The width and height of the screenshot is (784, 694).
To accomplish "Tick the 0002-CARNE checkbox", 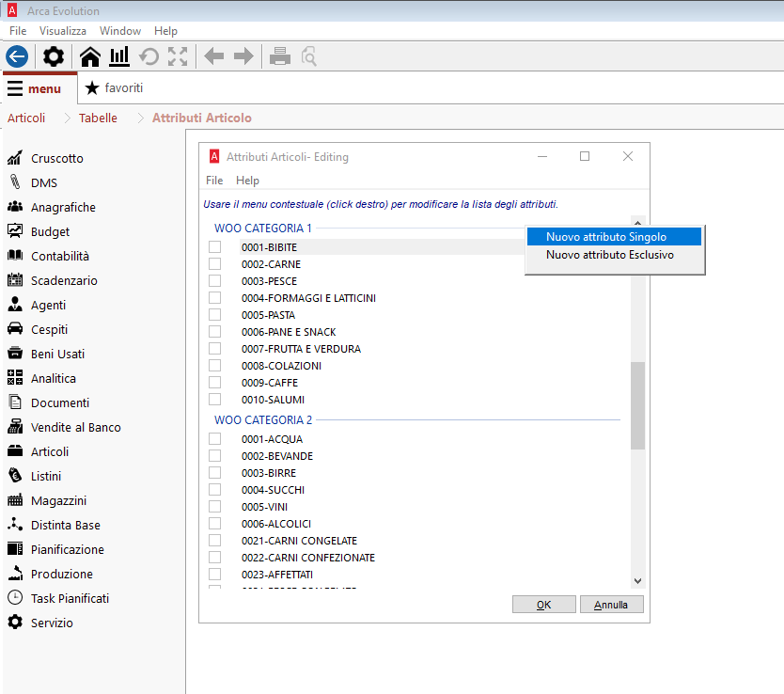I will pyautogui.click(x=215, y=264).
